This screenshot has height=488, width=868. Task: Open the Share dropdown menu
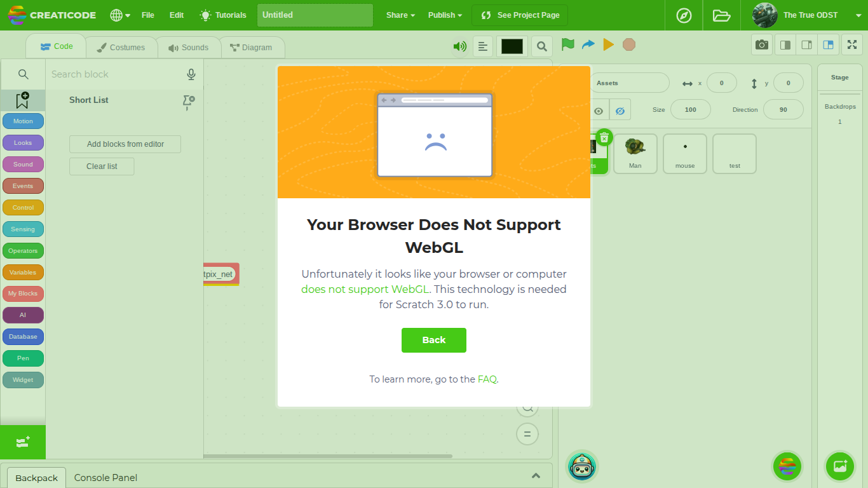click(x=400, y=15)
